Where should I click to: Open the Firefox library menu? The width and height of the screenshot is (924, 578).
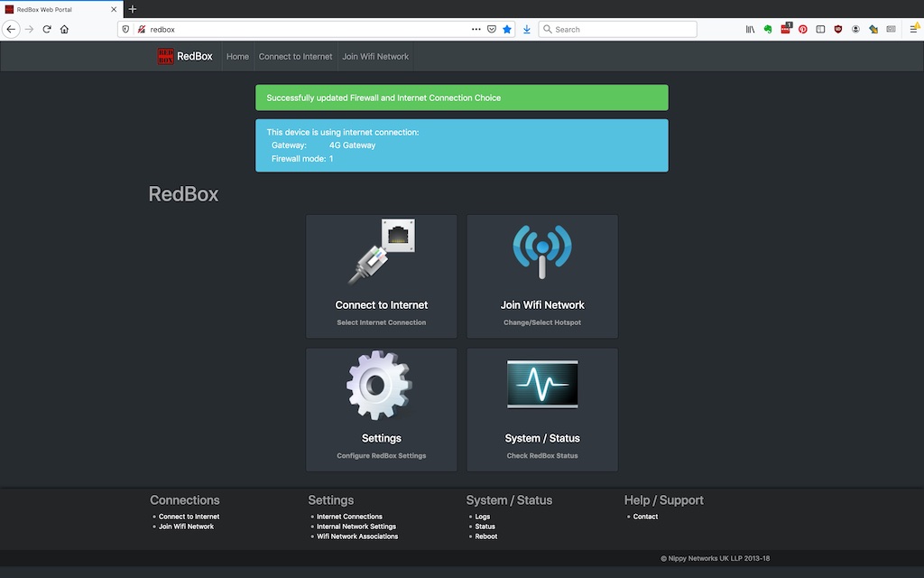click(750, 29)
